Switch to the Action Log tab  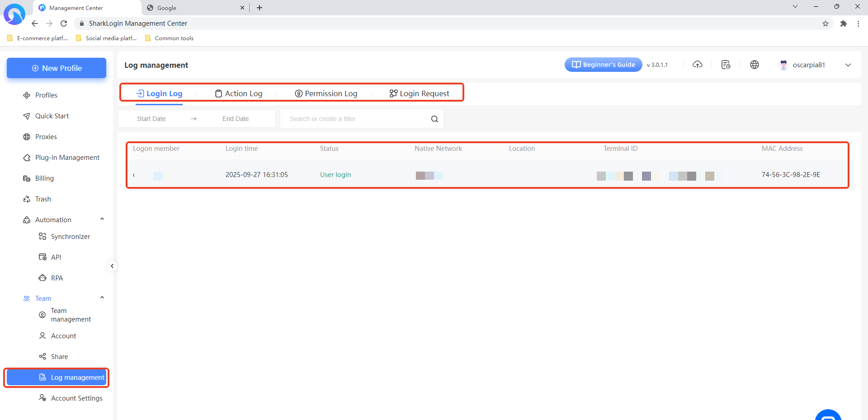(239, 93)
